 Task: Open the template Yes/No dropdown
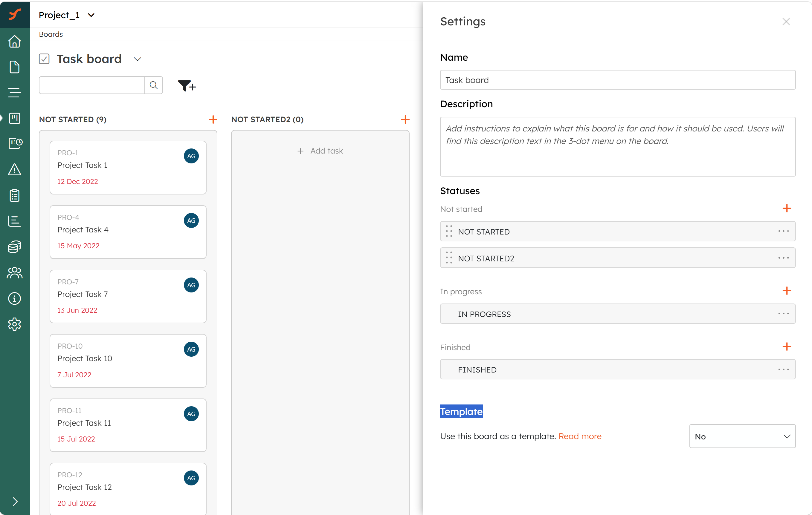[742, 436]
